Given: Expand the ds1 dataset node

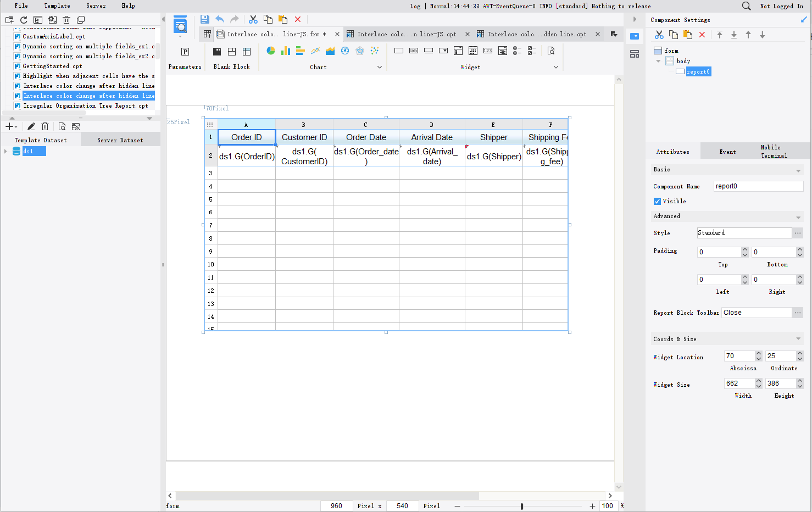Looking at the screenshot, I should click(5, 151).
